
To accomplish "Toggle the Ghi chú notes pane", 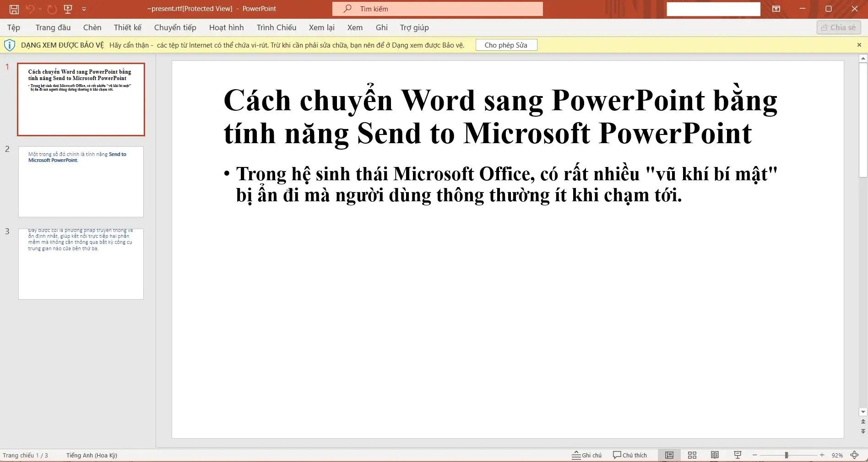I will click(587, 455).
